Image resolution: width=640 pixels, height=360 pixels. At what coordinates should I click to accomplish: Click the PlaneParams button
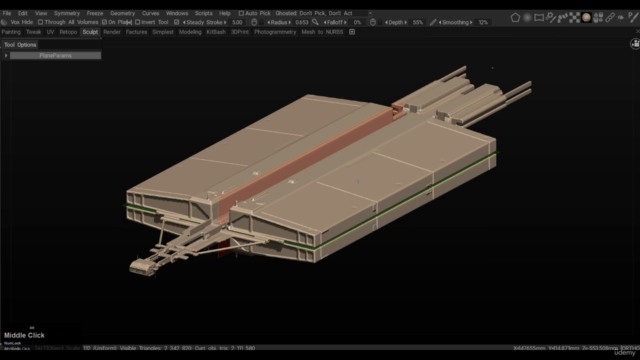[x=56, y=56]
